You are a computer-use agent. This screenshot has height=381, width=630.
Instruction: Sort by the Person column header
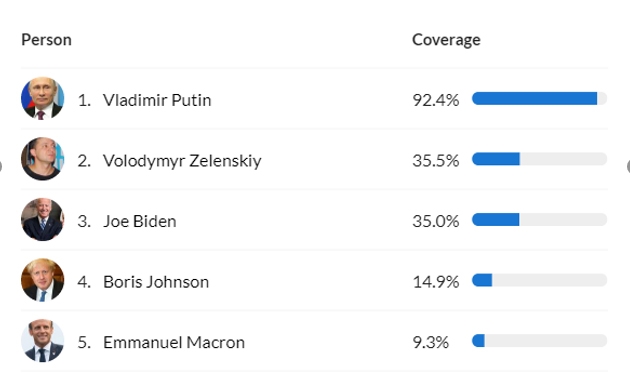[x=46, y=40]
